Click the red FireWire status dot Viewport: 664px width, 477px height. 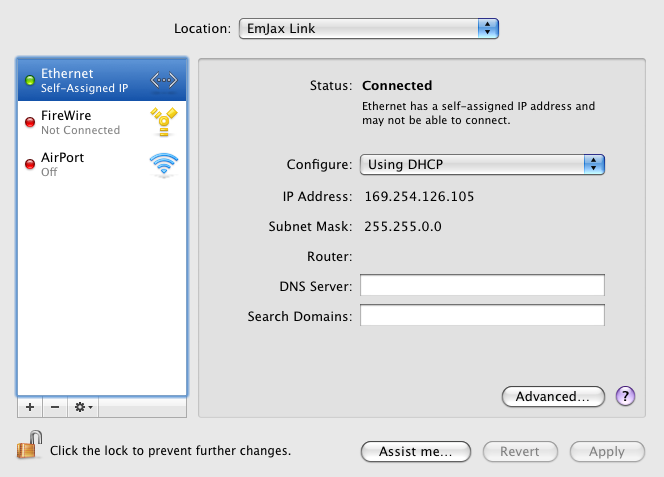[30, 122]
